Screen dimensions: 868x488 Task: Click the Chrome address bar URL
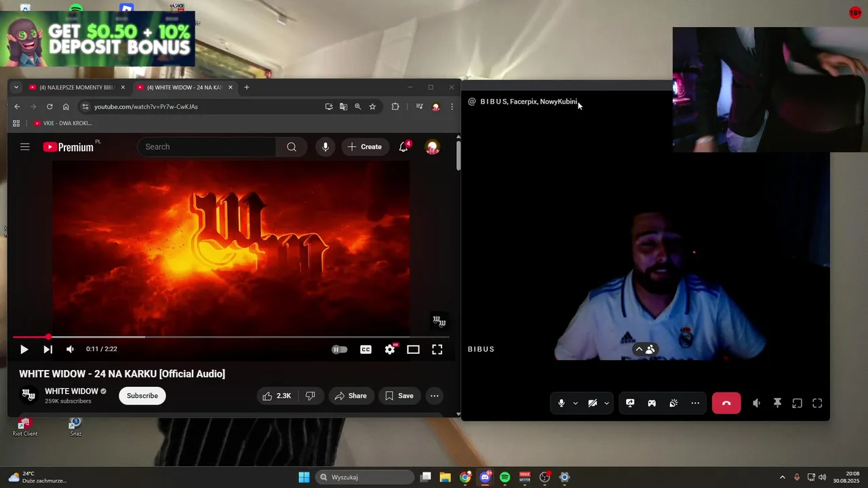pos(146,106)
